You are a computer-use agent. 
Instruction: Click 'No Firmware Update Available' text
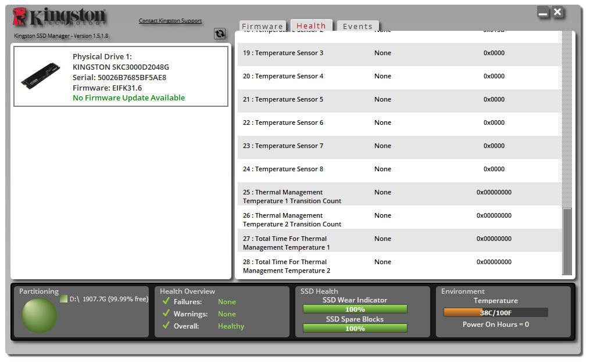tap(128, 98)
